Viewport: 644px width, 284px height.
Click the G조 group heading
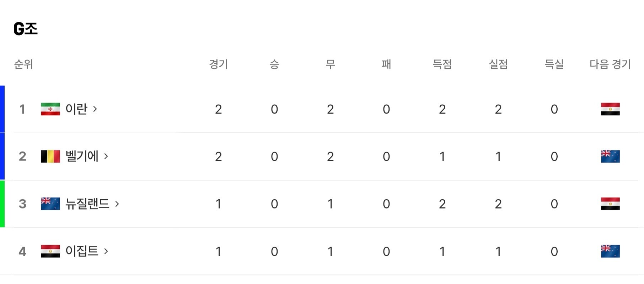pos(26,28)
